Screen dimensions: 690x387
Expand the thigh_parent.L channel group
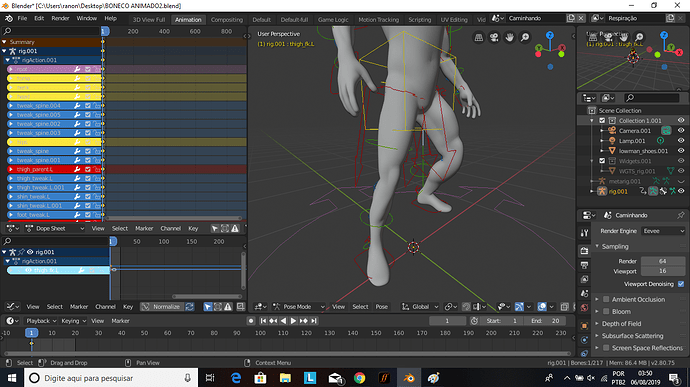point(11,170)
